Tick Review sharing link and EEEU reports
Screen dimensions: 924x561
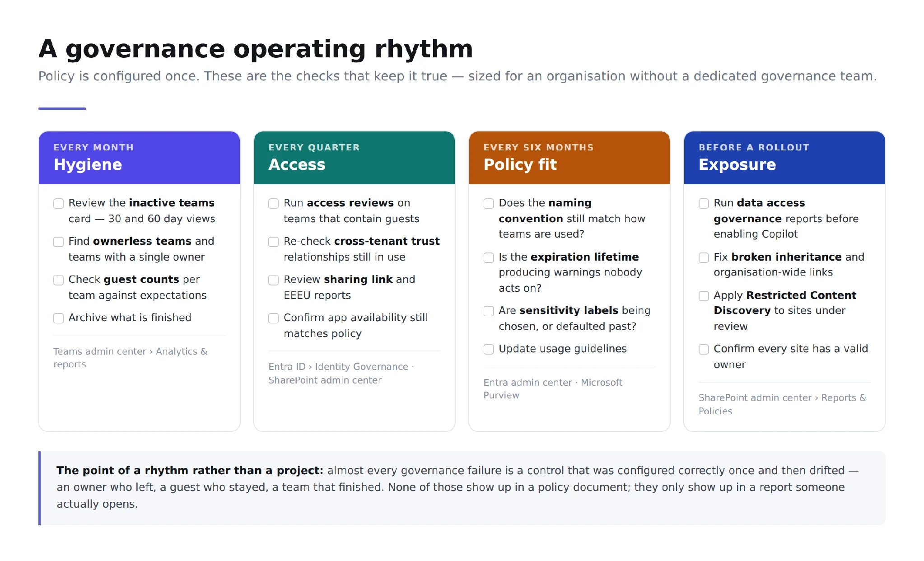273,280
